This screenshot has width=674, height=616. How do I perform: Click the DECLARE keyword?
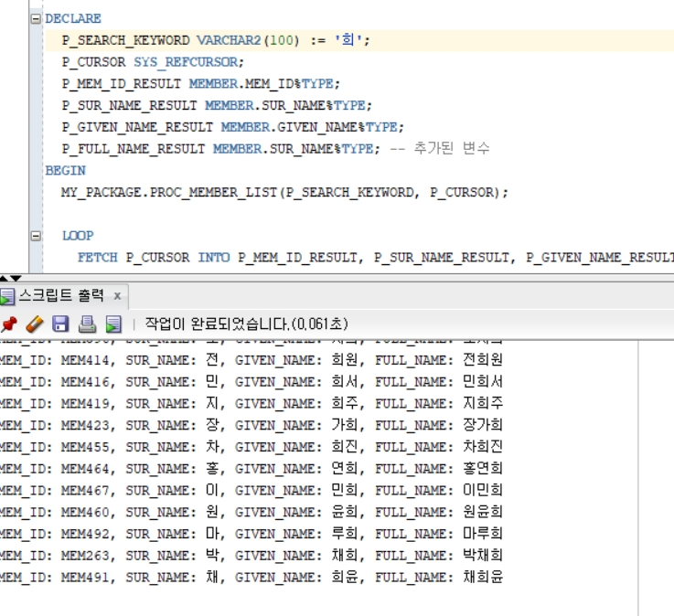(x=73, y=18)
